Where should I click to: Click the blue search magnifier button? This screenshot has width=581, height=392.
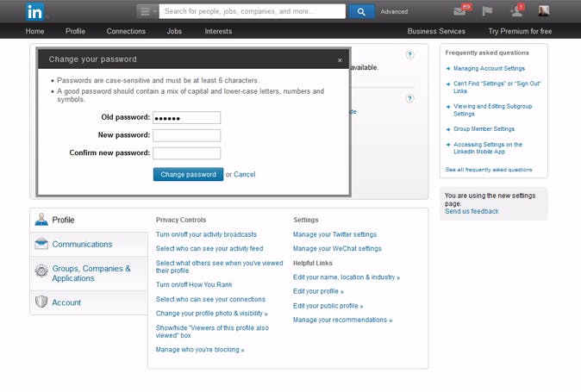click(361, 11)
